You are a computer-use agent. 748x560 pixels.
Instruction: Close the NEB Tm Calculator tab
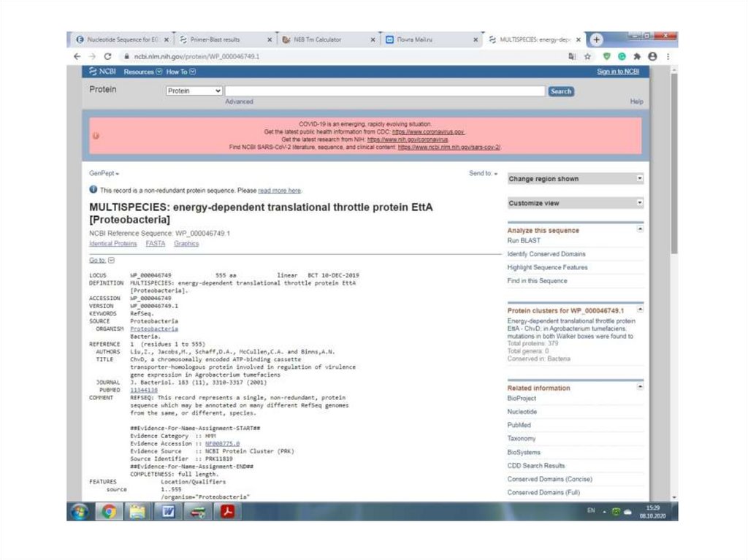coord(373,39)
